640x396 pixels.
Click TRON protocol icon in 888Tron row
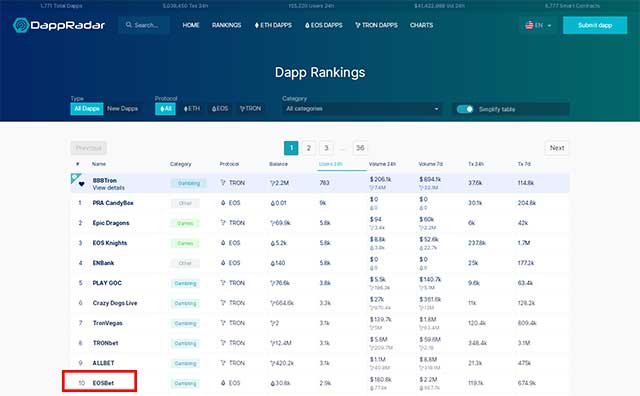click(x=223, y=183)
